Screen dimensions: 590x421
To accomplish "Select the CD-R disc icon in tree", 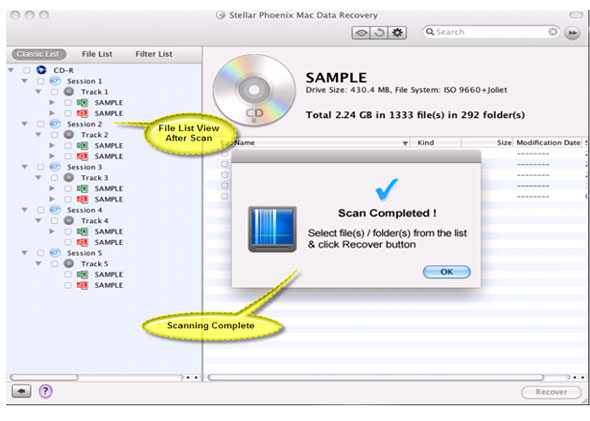I will pyautogui.click(x=41, y=70).
